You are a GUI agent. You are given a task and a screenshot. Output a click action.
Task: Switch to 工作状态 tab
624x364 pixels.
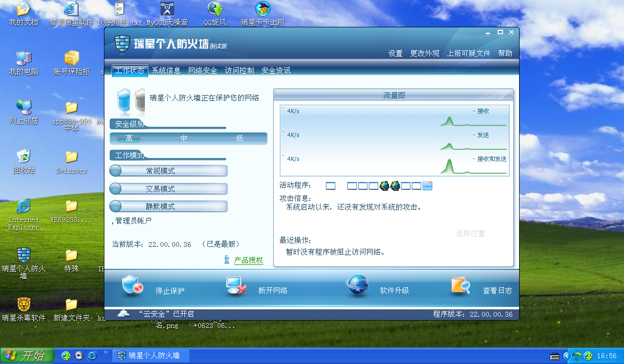[x=130, y=70]
